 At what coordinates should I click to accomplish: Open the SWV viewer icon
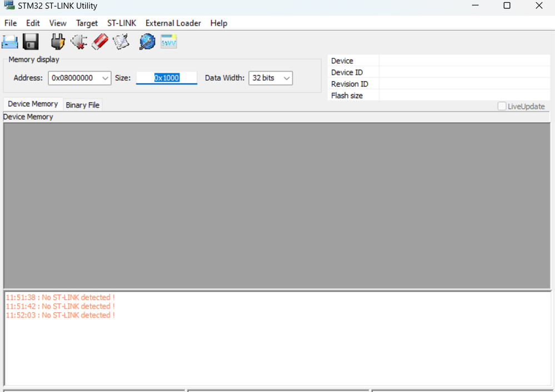(168, 42)
